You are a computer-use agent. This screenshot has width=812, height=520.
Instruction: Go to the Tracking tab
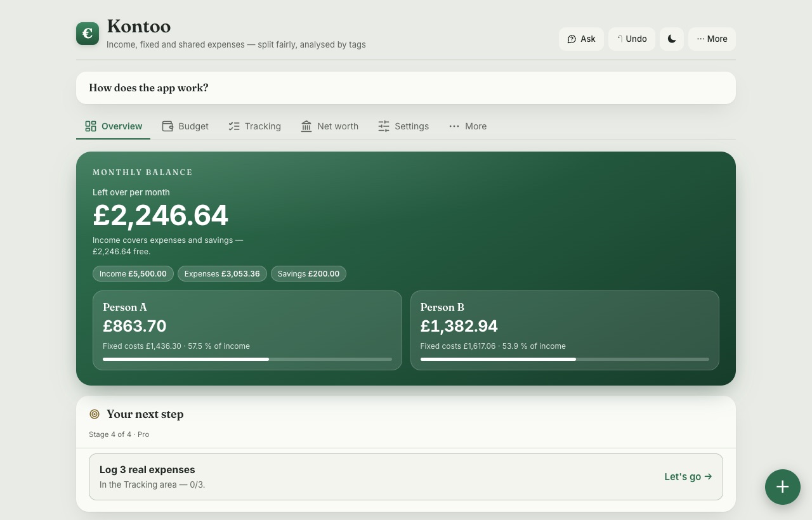click(x=254, y=126)
